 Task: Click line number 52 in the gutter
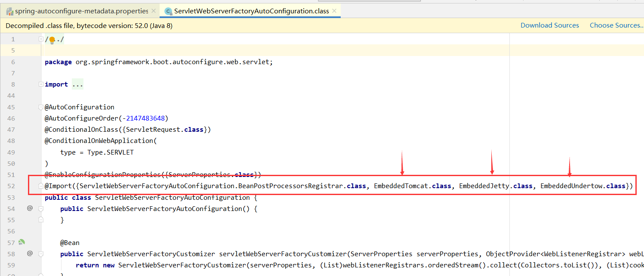pyautogui.click(x=11, y=186)
